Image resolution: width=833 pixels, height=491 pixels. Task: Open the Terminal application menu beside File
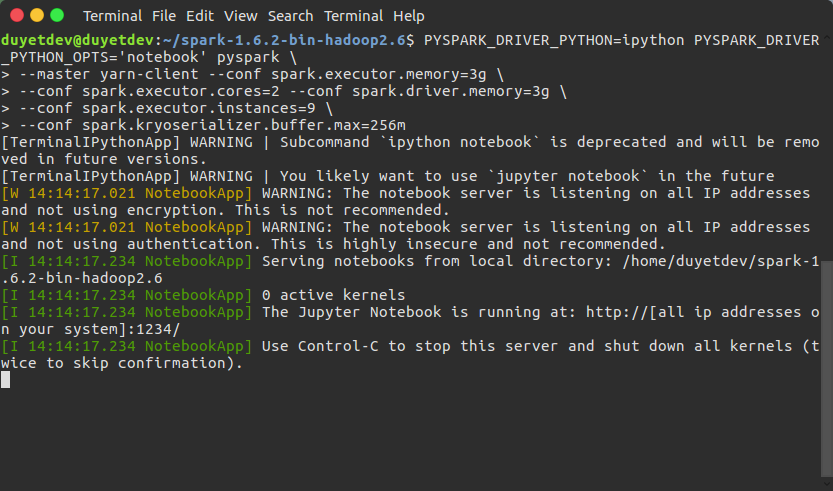pos(113,16)
